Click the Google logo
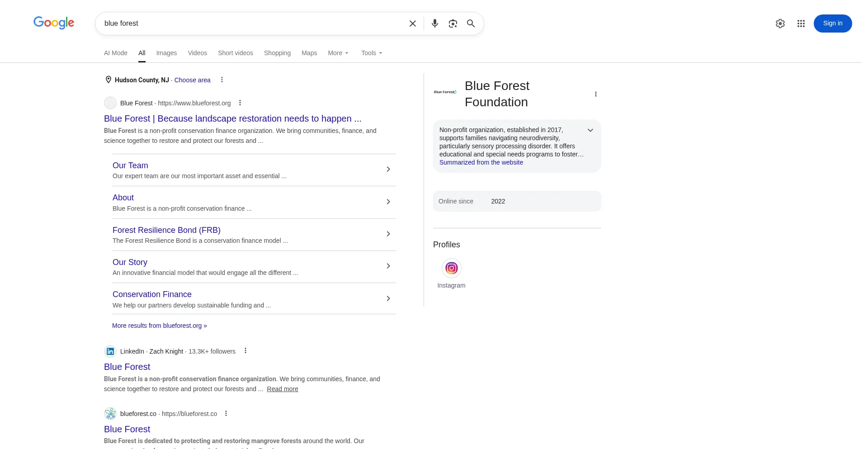The height and width of the screenshot is (449, 868). point(54,23)
